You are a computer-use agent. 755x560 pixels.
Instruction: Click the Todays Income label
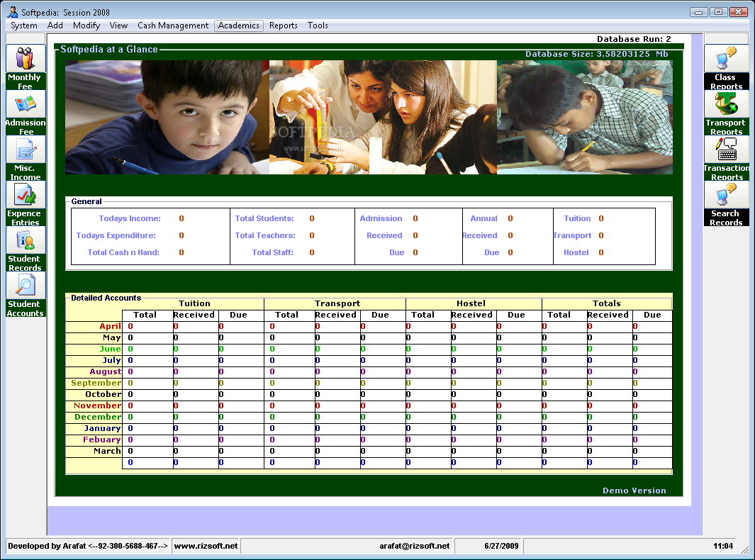130,218
